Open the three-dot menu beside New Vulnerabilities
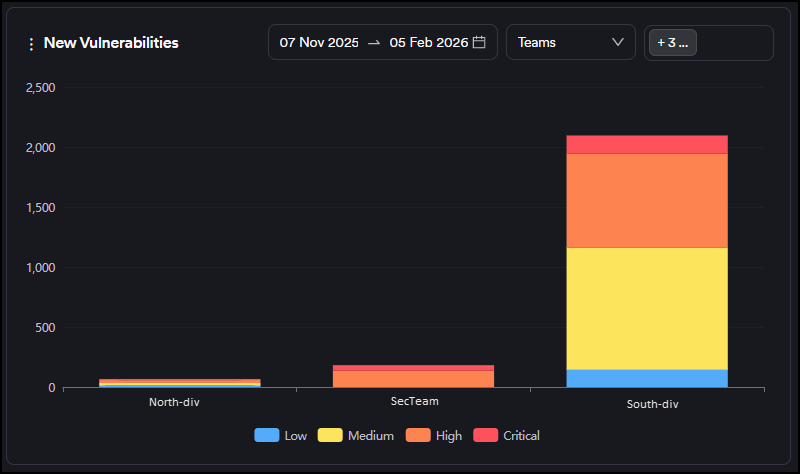Image resolution: width=800 pixels, height=474 pixels. click(x=31, y=44)
